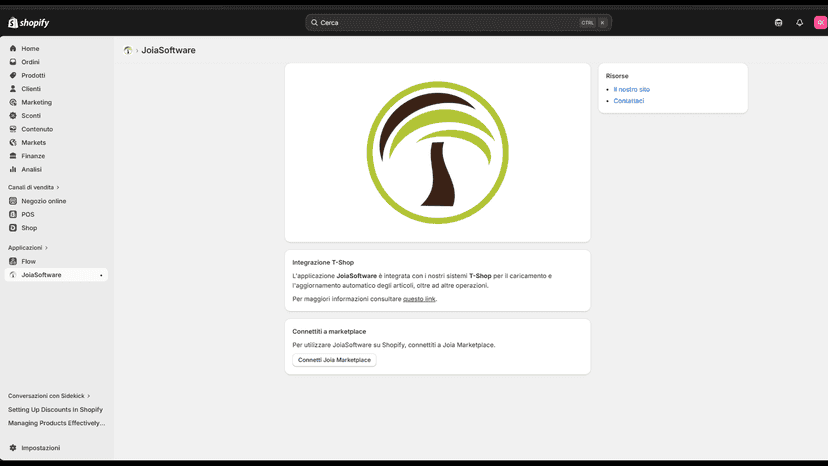Image resolution: width=828 pixels, height=466 pixels.
Task: Select the POS icon
Action: click(x=13, y=215)
